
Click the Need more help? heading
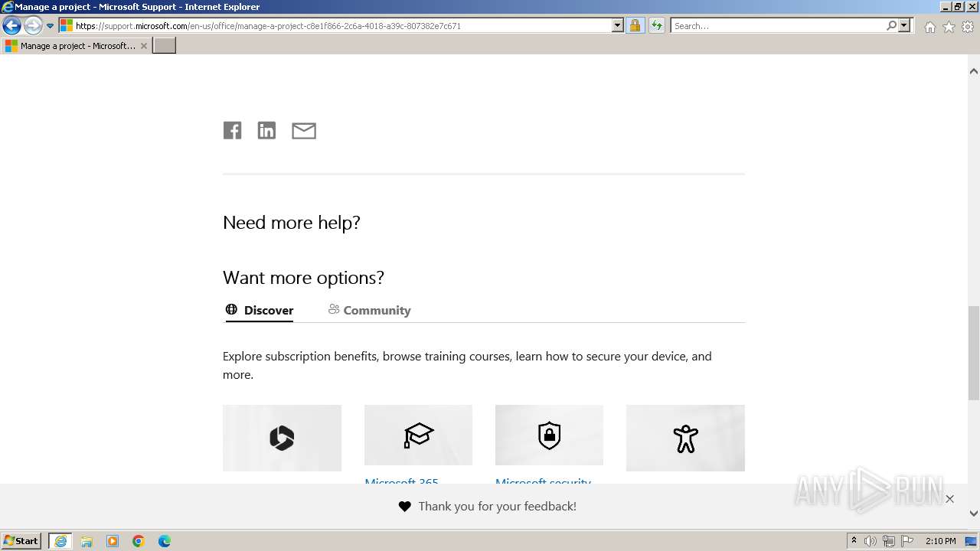pyautogui.click(x=292, y=223)
